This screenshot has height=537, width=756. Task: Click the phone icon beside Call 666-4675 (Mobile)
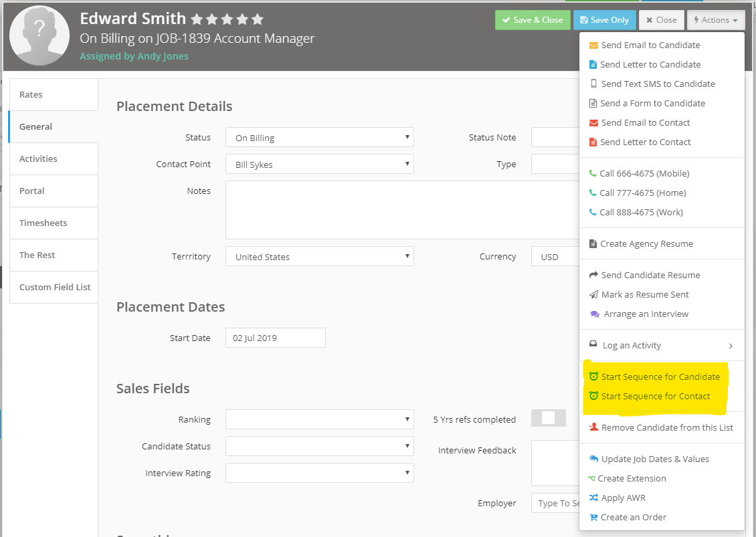pos(592,173)
